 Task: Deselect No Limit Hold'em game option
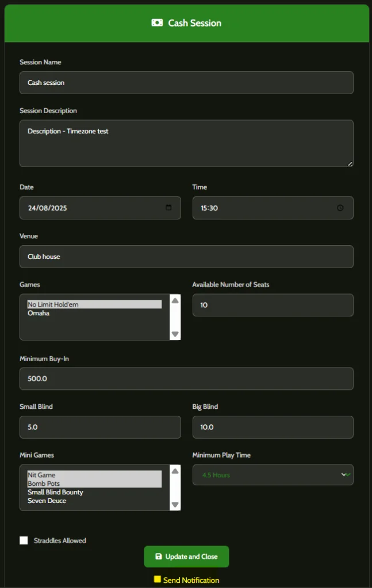(x=53, y=304)
